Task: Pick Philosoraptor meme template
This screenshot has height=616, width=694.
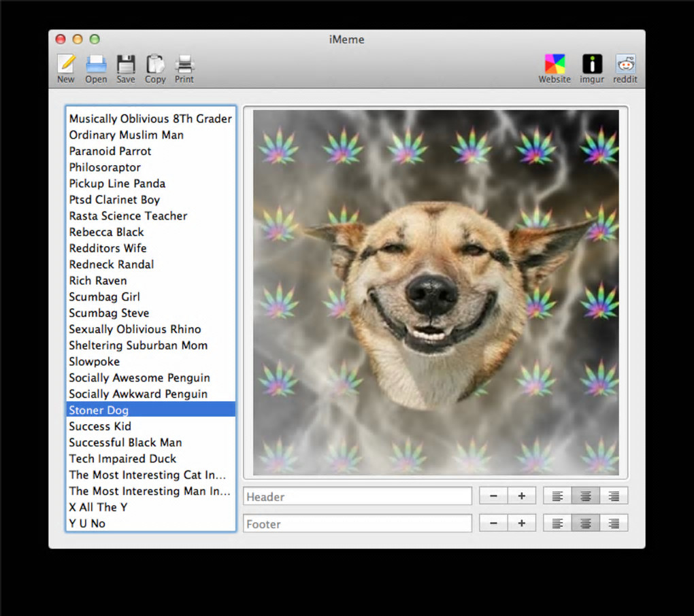Action: tap(150, 167)
